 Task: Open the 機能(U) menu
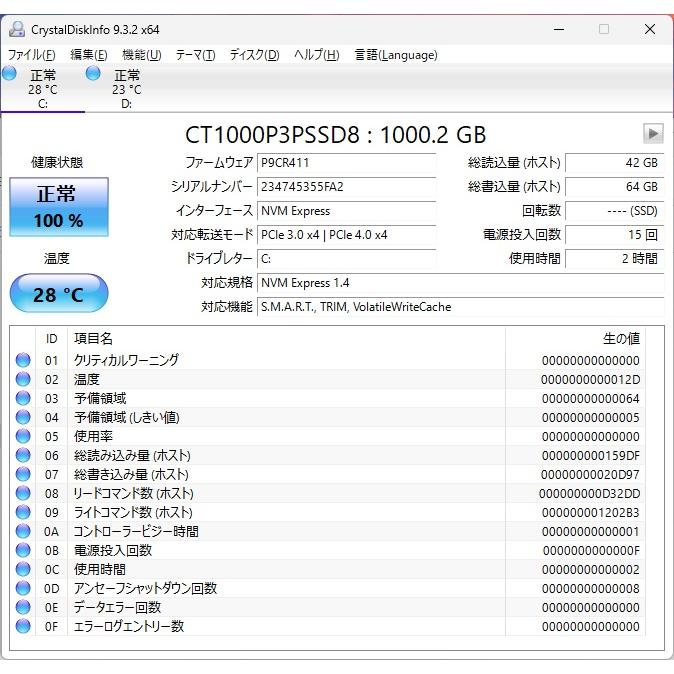141,55
